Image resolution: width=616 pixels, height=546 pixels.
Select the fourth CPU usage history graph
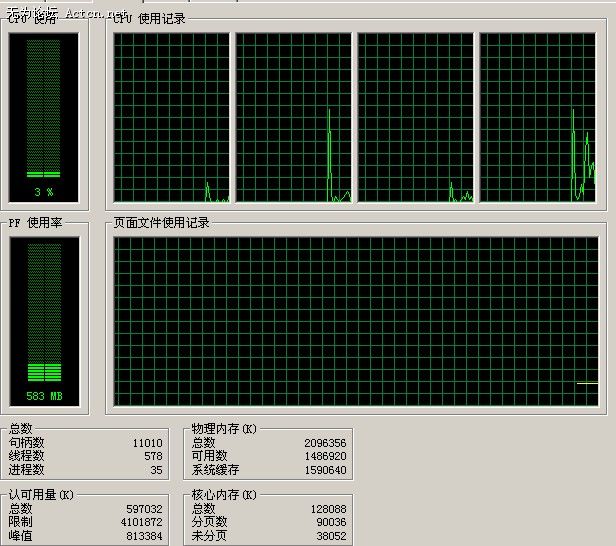(x=538, y=118)
